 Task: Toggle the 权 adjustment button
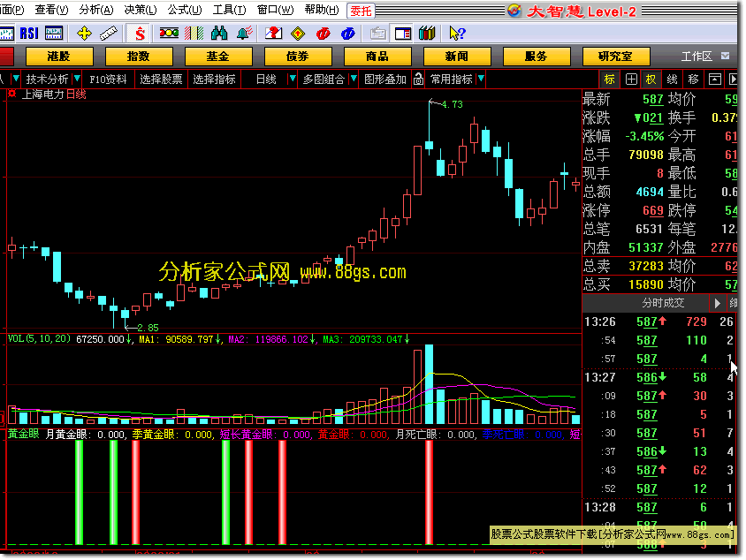[x=651, y=79]
